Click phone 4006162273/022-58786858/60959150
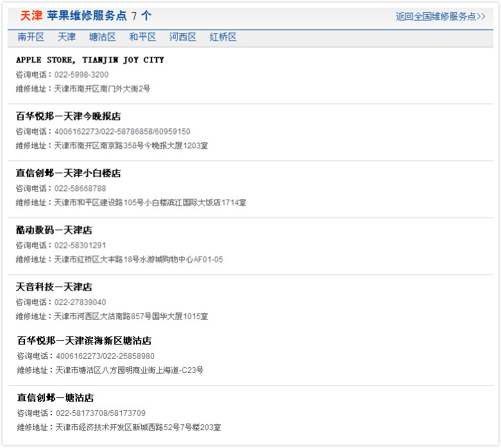This screenshot has height=448, width=501. pyautogui.click(x=123, y=132)
